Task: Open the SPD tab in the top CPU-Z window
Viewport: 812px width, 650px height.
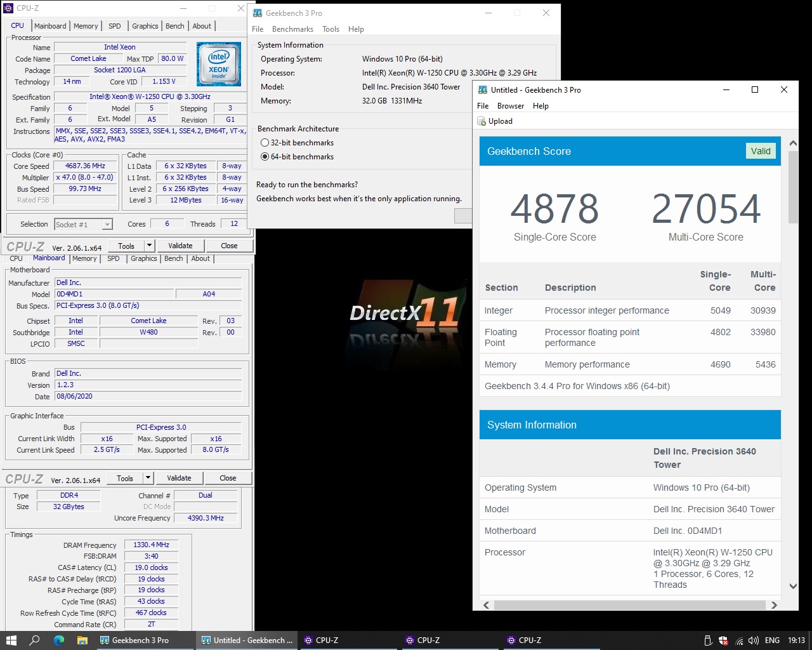Action: pyautogui.click(x=115, y=26)
